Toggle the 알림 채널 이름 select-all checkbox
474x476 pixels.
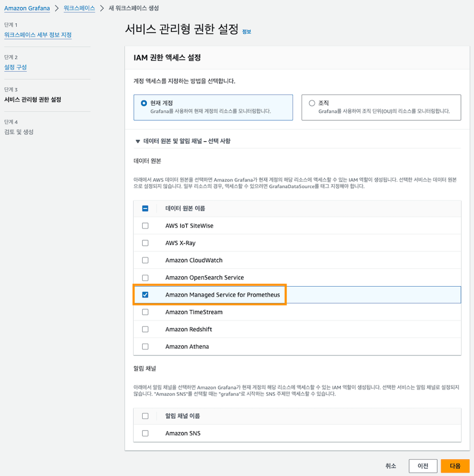coord(145,416)
